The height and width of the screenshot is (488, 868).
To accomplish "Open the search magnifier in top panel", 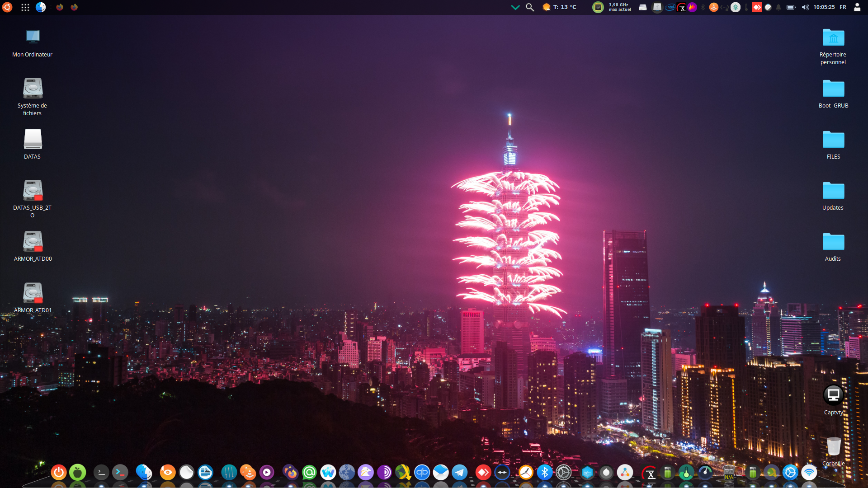I will 530,7.
